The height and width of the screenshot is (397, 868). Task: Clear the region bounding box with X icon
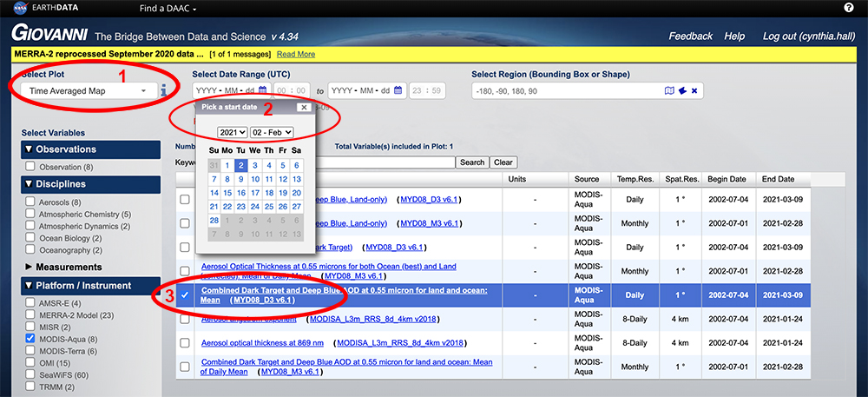[x=694, y=91]
